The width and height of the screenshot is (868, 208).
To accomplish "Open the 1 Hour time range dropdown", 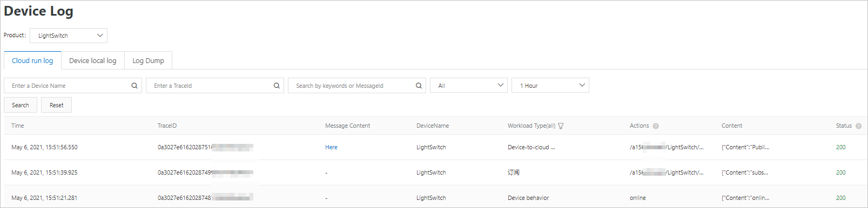I will [550, 85].
